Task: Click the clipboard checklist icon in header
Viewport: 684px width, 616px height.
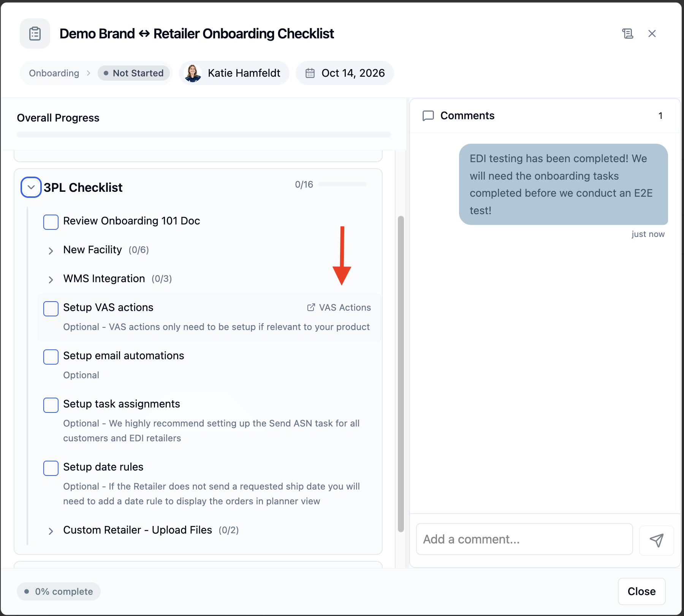Action: pos(35,33)
